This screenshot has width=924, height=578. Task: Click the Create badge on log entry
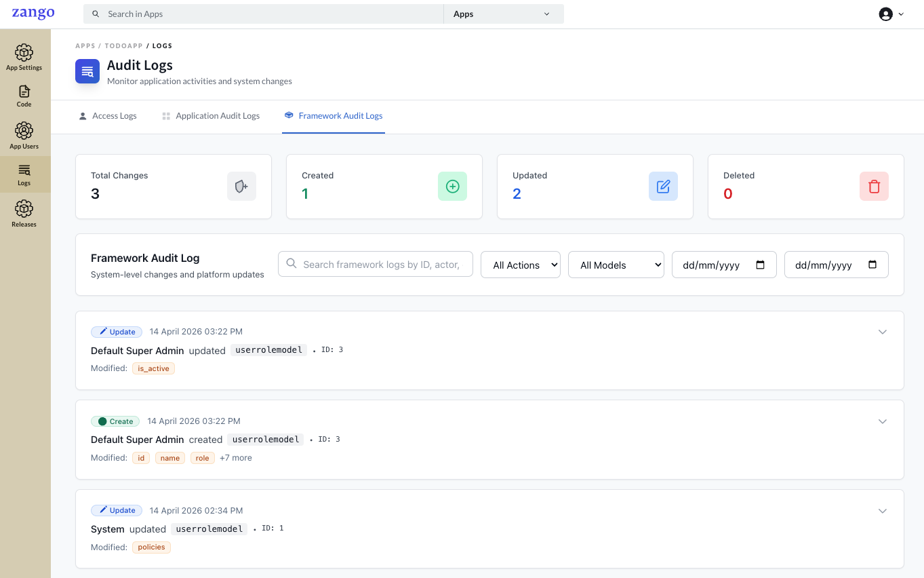coord(115,421)
